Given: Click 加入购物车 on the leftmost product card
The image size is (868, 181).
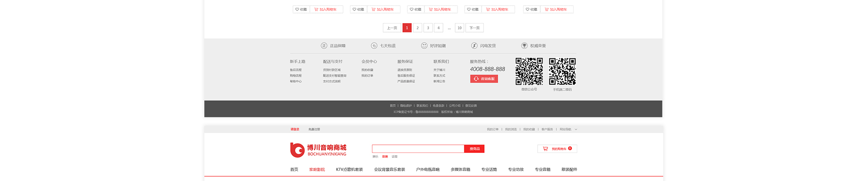Looking at the screenshot, I should click(326, 9).
